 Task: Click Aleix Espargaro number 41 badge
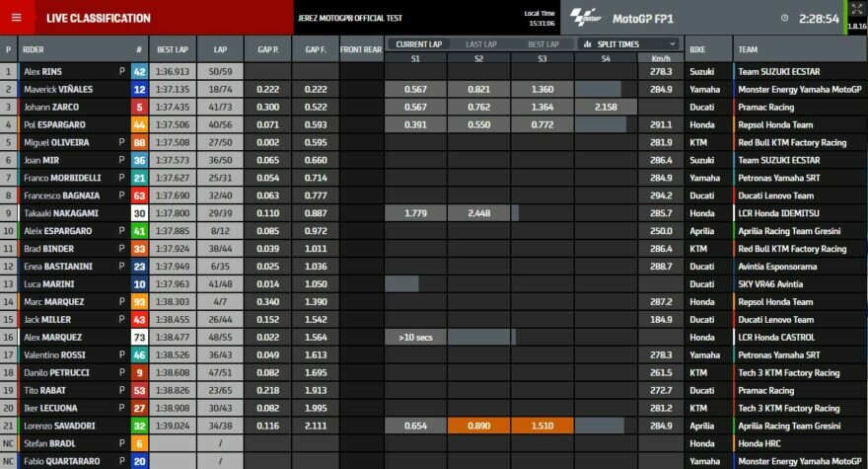(139, 231)
